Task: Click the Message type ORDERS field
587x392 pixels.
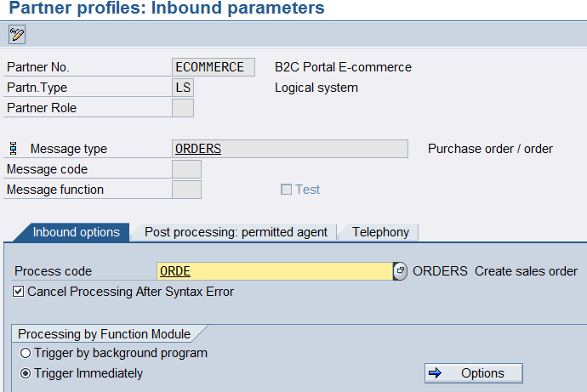Action: (x=289, y=149)
